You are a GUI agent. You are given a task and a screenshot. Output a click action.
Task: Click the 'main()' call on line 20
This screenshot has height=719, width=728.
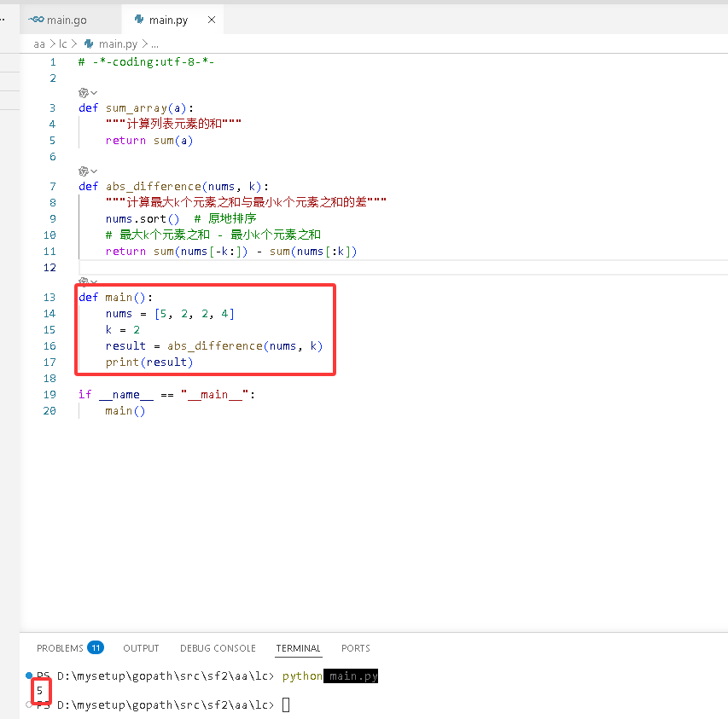[x=125, y=411]
